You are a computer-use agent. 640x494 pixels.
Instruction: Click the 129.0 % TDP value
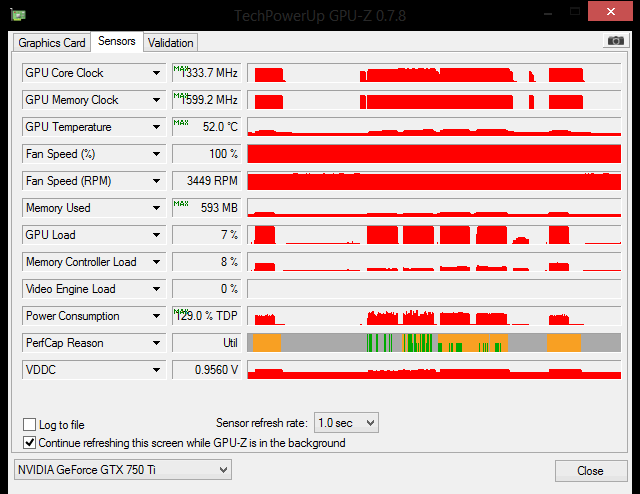click(x=207, y=316)
